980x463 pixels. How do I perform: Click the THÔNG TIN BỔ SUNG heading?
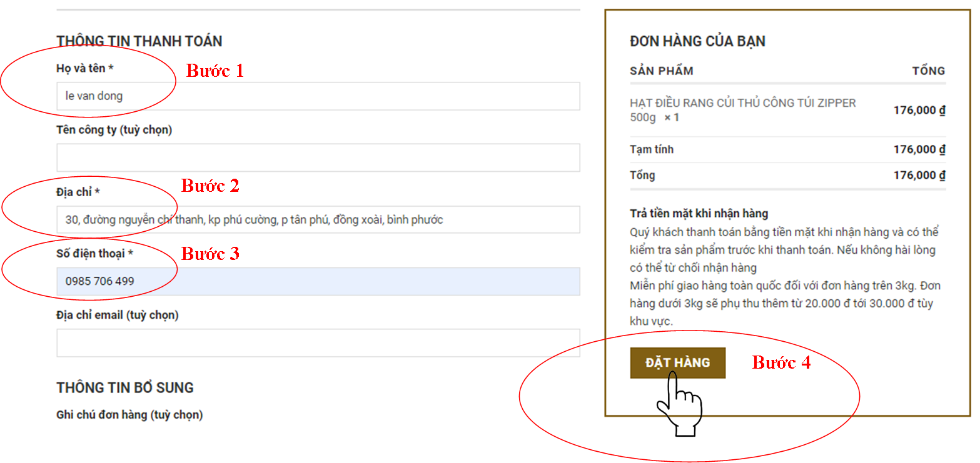point(124,387)
